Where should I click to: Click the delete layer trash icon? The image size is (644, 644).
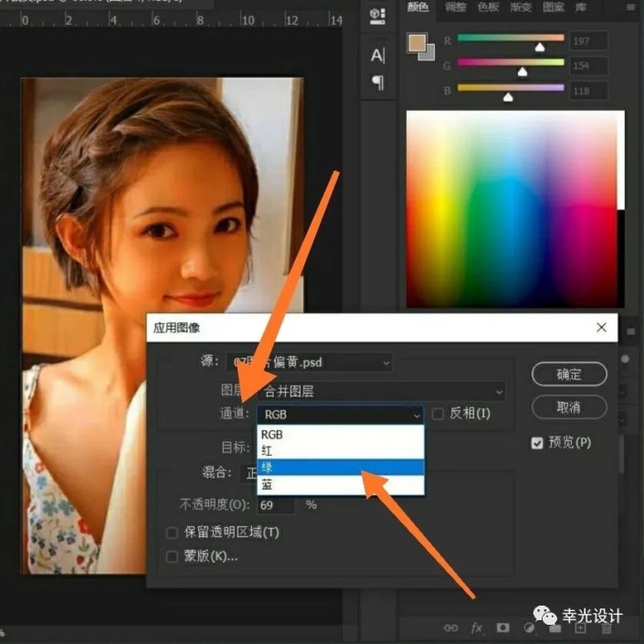pos(607,628)
